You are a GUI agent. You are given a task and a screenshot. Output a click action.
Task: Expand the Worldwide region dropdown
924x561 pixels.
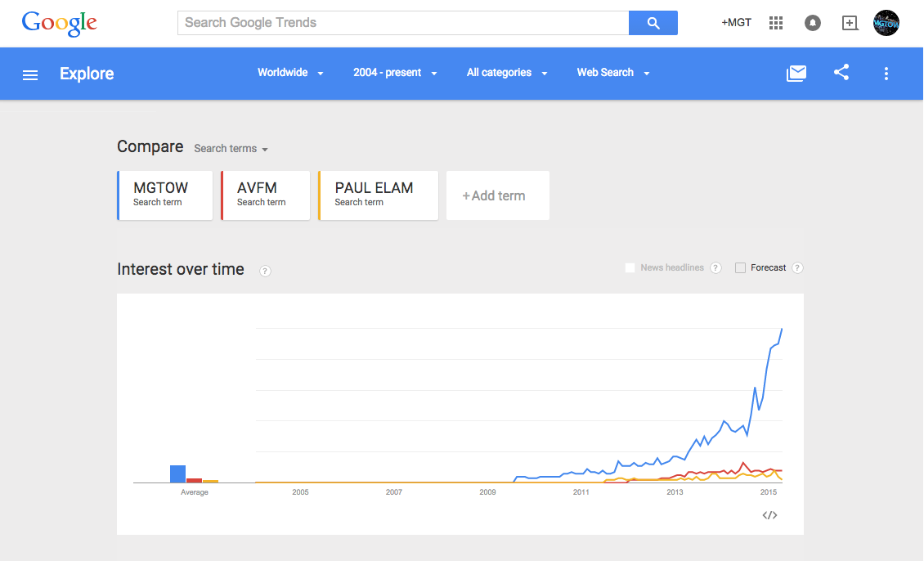click(x=290, y=73)
